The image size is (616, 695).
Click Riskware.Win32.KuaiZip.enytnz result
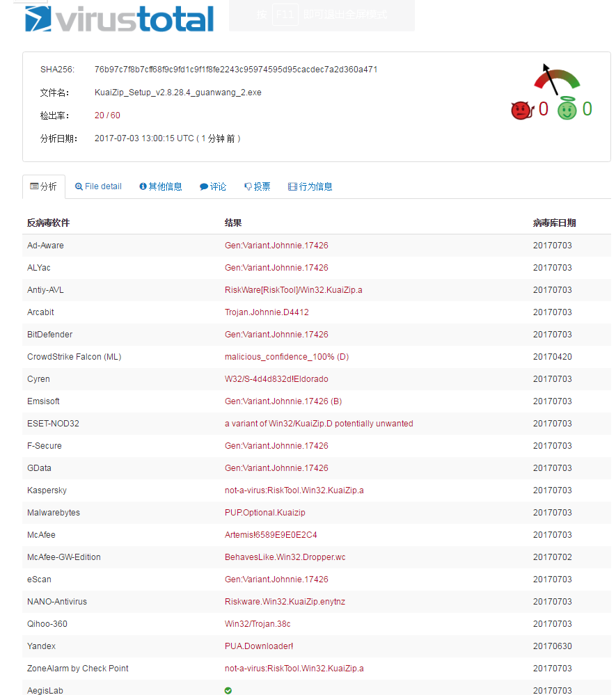click(285, 602)
